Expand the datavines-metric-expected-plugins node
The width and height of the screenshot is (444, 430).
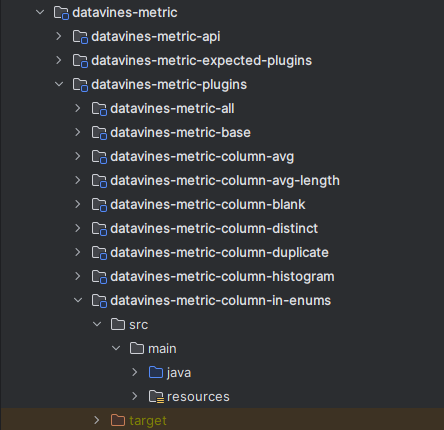(x=59, y=60)
